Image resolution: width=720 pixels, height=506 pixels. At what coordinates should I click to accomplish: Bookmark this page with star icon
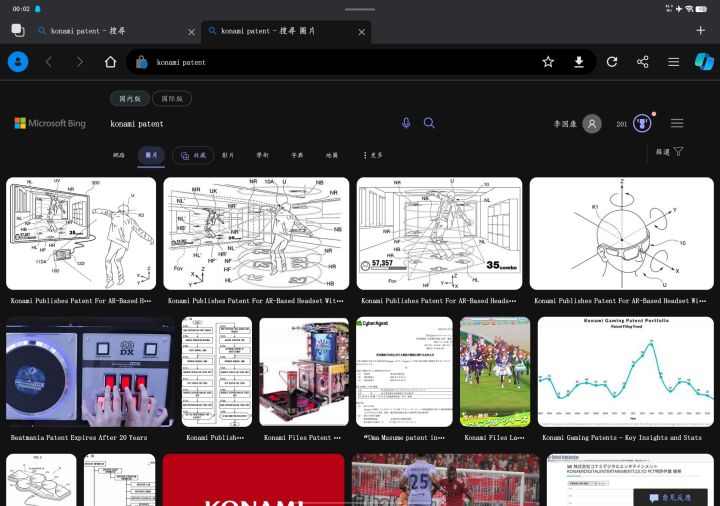pos(548,62)
